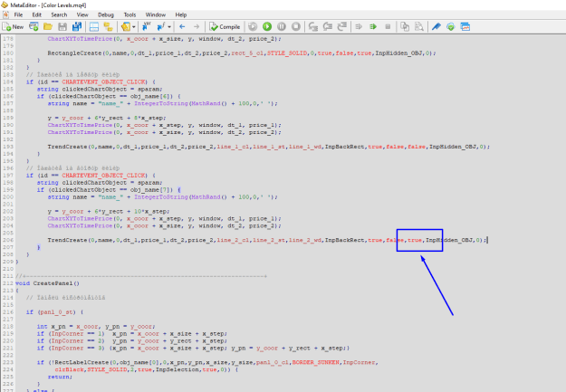Click 'CHARTEVENT_OBJECT_CLICK' on line 184
The image size is (566, 392).
pyautogui.click(x=103, y=82)
